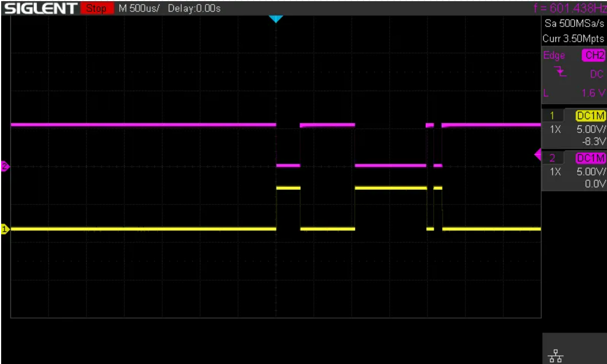Click the blue trigger position marker
This screenshot has height=364, width=607.
pos(276,19)
